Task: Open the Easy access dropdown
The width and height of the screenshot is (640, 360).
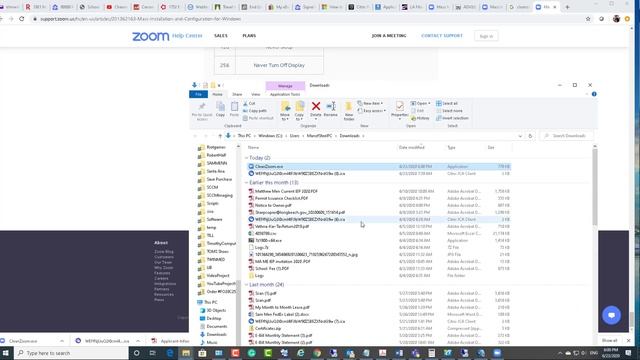Action: [x=371, y=111]
